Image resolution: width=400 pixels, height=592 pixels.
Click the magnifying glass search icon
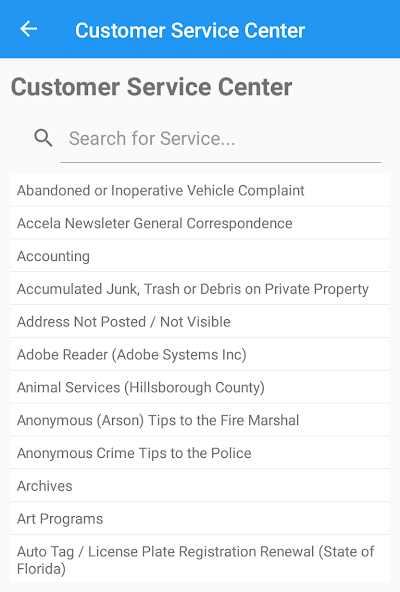pyautogui.click(x=43, y=138)
